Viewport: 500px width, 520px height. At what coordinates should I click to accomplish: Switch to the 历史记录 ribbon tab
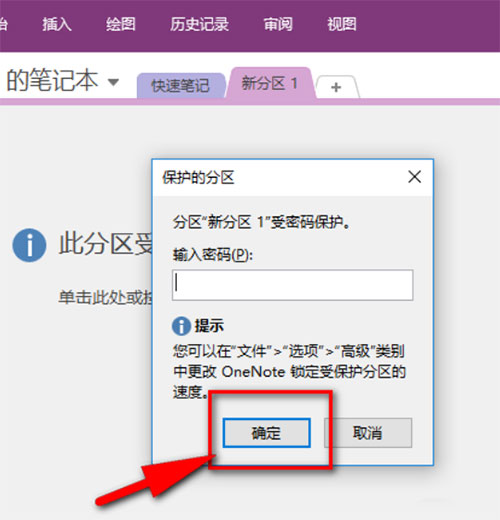click(199, 24)
